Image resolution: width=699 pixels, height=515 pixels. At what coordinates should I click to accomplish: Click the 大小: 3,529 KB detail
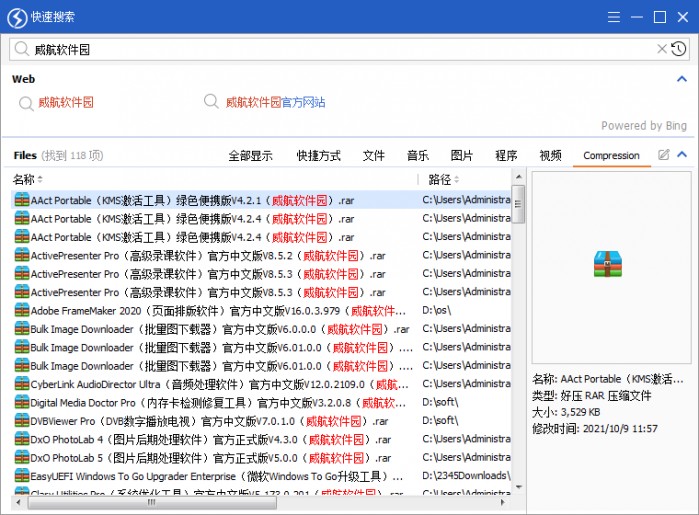tap(566, 412)
